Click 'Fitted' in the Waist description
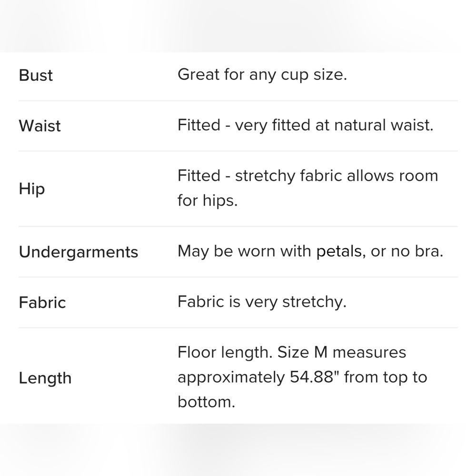Viewport: 476px width, 476px height. coord(199,125)
